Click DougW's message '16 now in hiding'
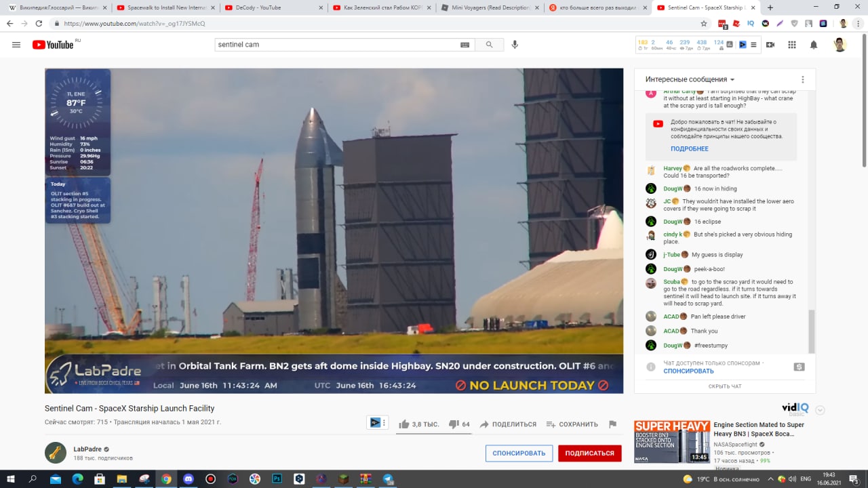This screenshot has height=488, width=868. tap(715, 188)
